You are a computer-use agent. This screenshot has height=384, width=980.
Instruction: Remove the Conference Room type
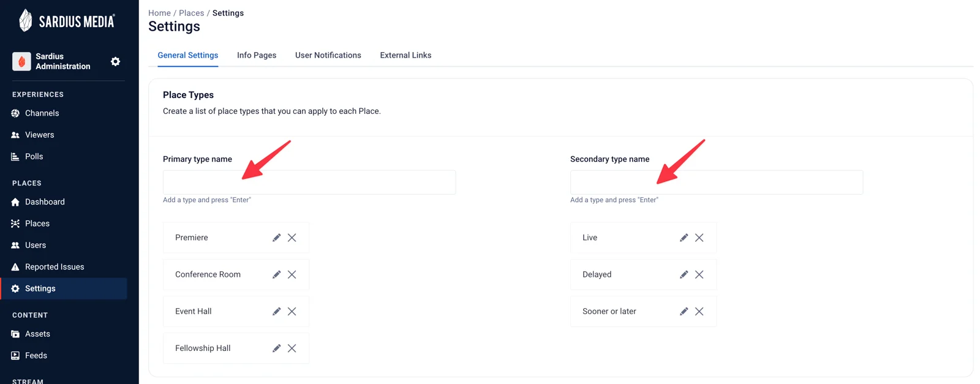pyautogui.click(x=292, y=274)
